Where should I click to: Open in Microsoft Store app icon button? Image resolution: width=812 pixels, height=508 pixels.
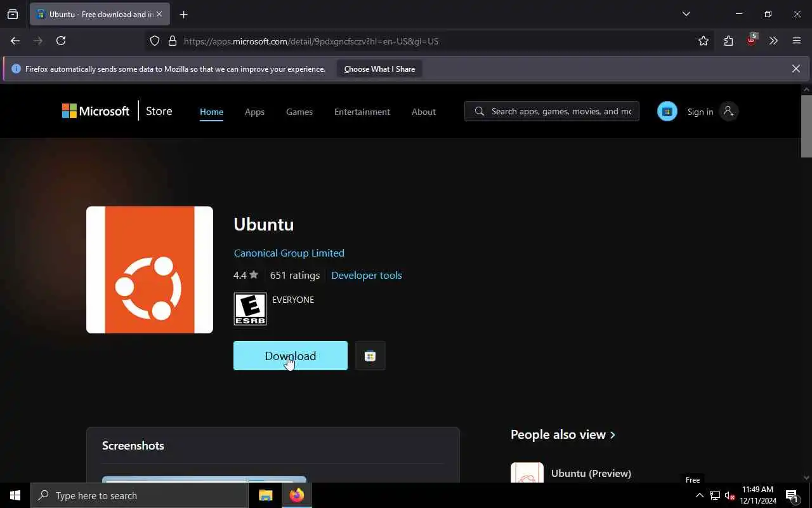[x=370, y=356]
